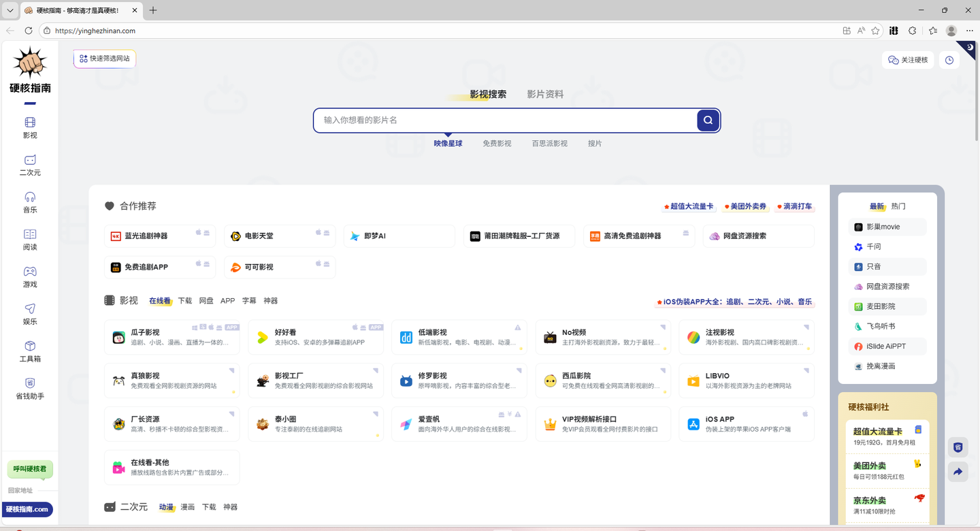Expand the browser tab list chevron
Screen dimensions: 980x531
10,10
